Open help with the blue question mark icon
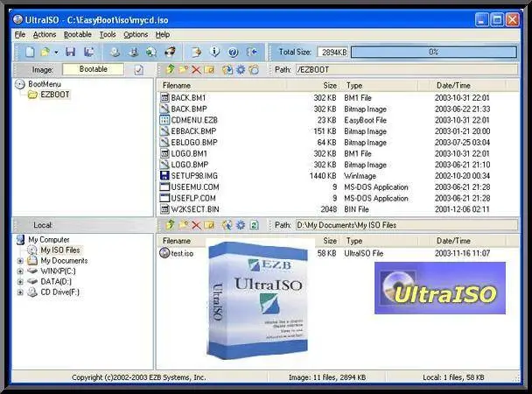This screenshot has height=394, width=532. [x=233, y=52]
